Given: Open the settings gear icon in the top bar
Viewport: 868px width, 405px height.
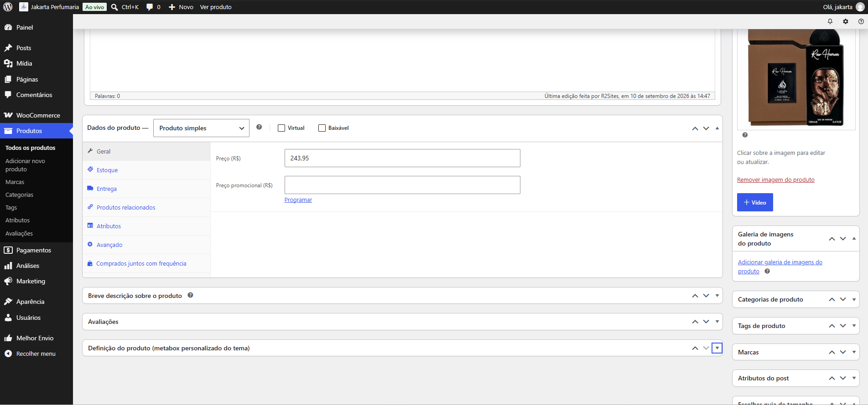Looking at the screenshot, I should (x=846, y=21).
